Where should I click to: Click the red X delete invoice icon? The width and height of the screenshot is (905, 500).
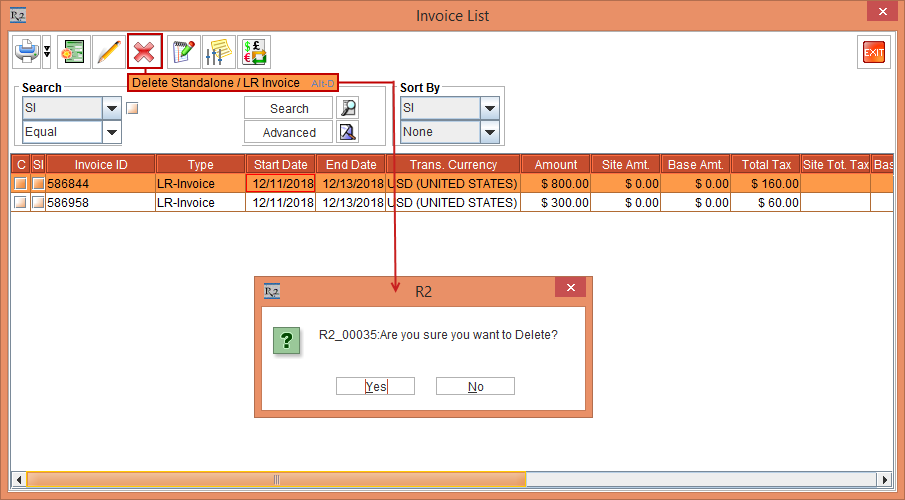click(145, 51)
